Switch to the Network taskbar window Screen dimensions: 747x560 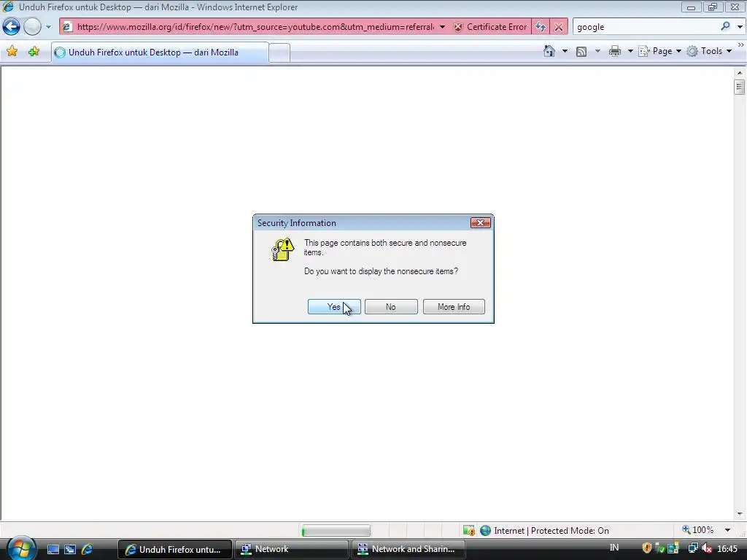pyautogui.click(x=292, y=550)
